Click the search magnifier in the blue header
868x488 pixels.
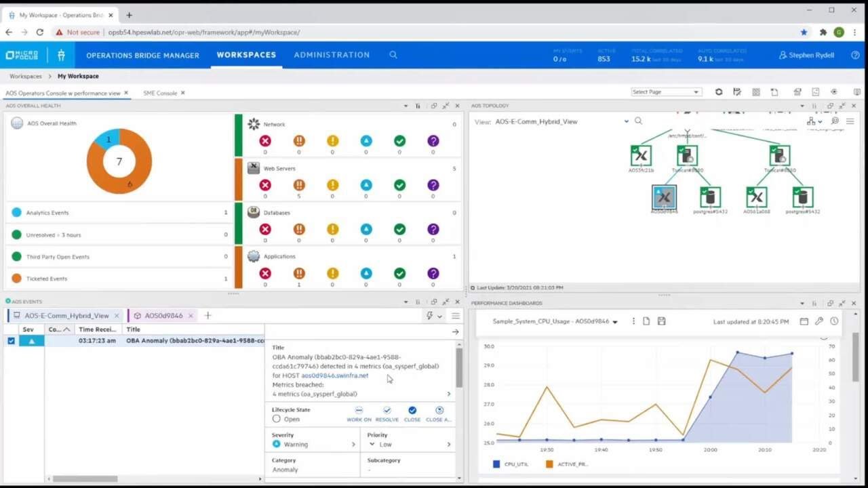(x=393, y=55)
